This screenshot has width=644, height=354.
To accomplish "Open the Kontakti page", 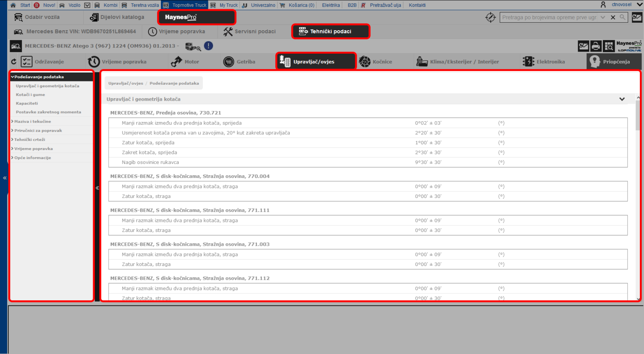I will click(417, 5).
